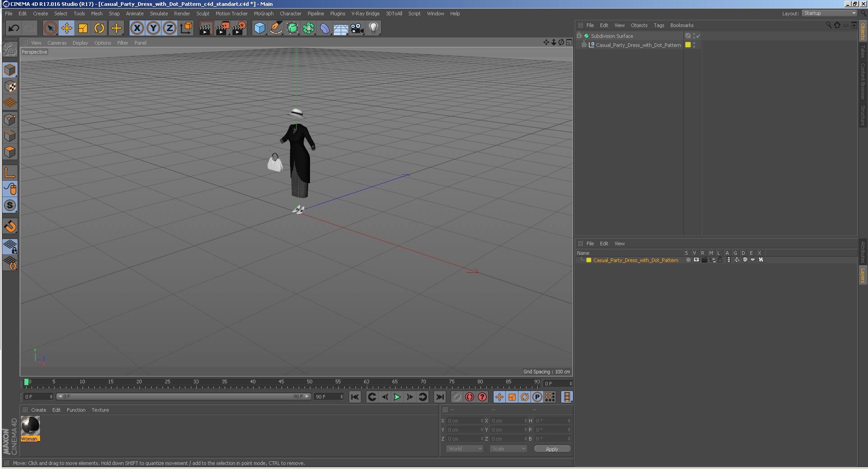Switch to Polygons mode
Image resolution: width=868 pixels, height=469 pixels.
[10, 152]
